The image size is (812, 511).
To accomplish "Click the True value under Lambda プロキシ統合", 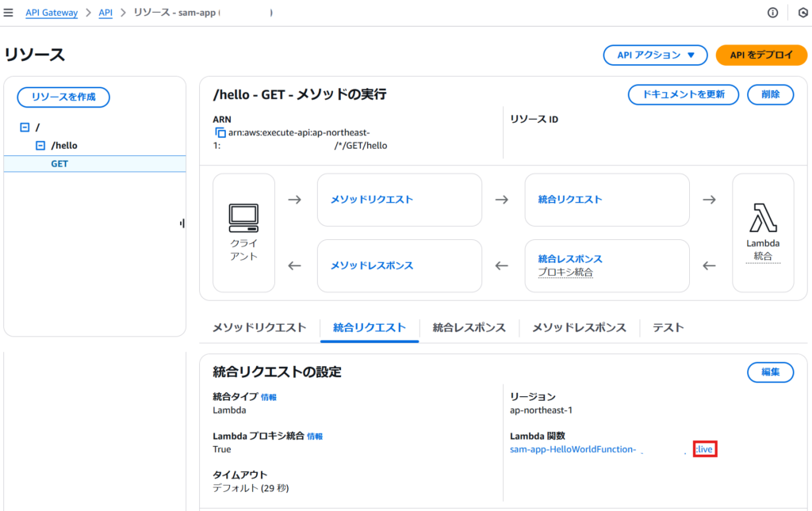I will click(x=222, y=449).
